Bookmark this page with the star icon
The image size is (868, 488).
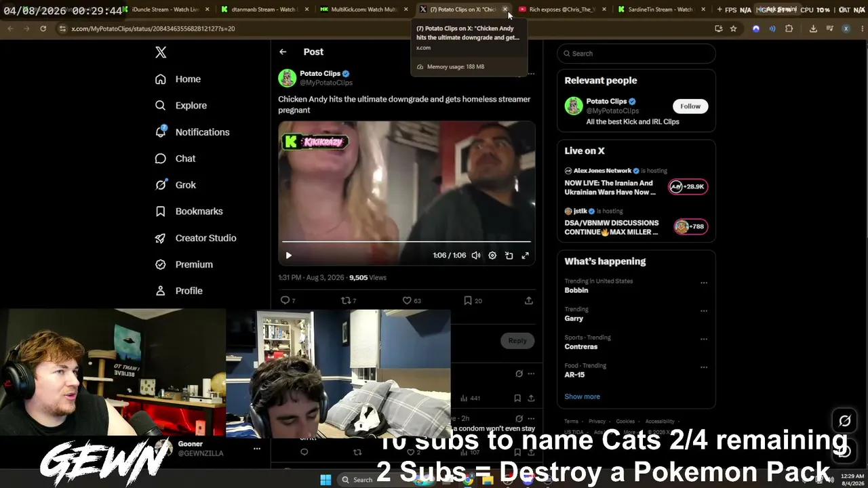click(733, 28)
